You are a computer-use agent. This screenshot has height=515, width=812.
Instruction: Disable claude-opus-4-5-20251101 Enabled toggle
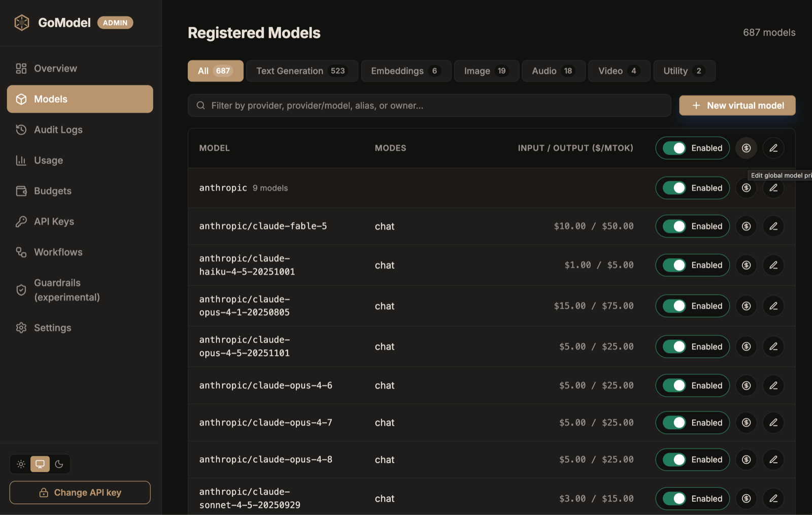tap(692, 346)
